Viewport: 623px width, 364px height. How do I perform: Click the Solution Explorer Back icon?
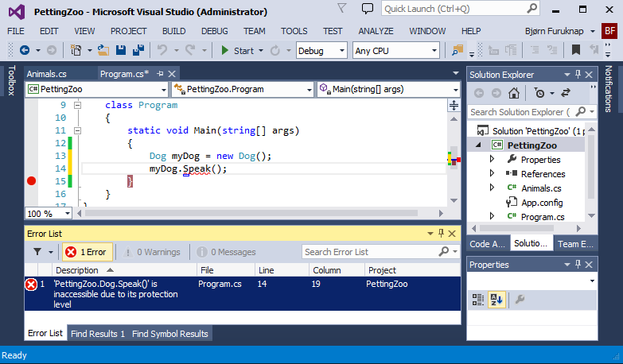pos(479,93)
